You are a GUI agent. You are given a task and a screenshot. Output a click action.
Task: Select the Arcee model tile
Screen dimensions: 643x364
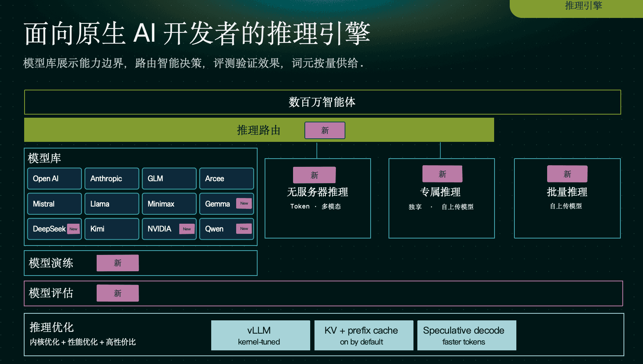click(226, 178)
